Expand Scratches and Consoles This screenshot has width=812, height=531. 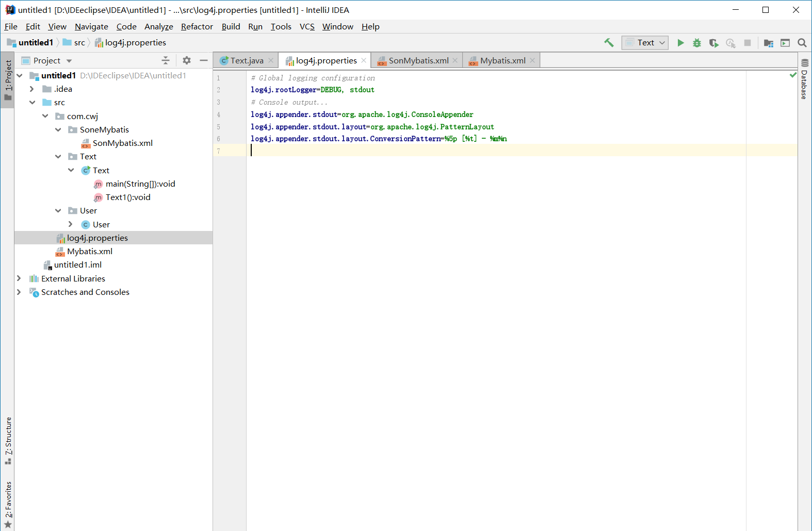point(19,292)
